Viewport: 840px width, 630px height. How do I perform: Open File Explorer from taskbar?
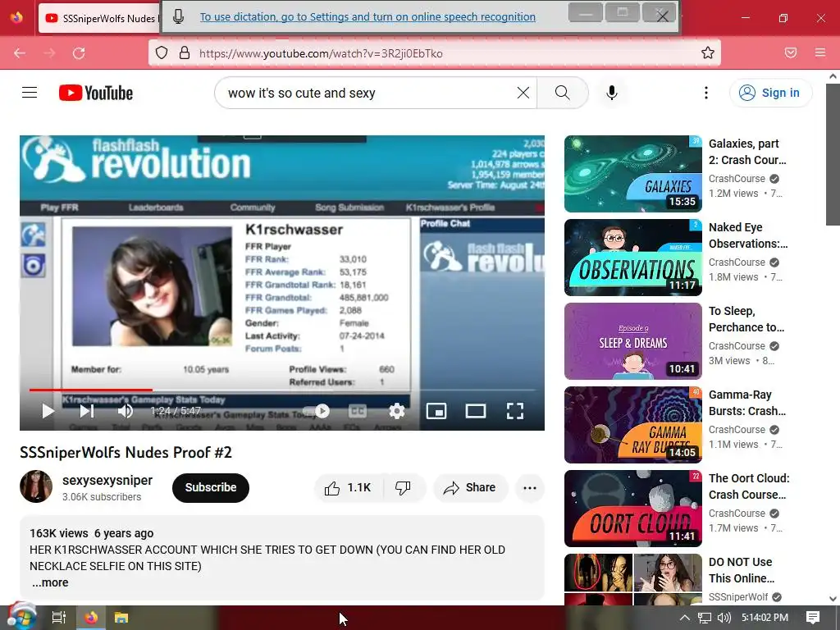tap(121, 618)
